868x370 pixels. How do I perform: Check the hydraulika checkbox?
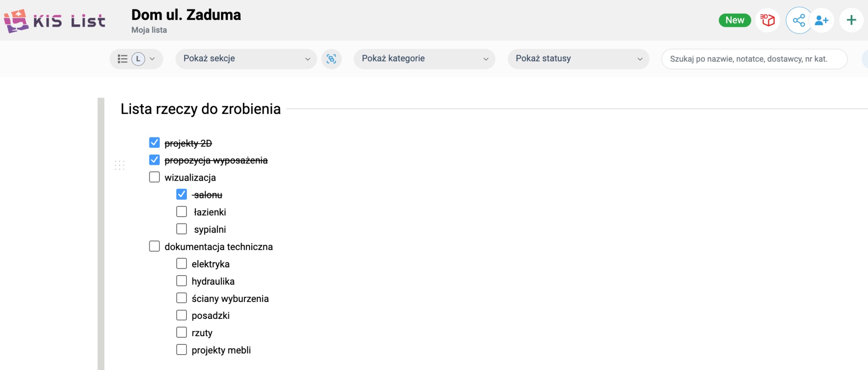181,281
